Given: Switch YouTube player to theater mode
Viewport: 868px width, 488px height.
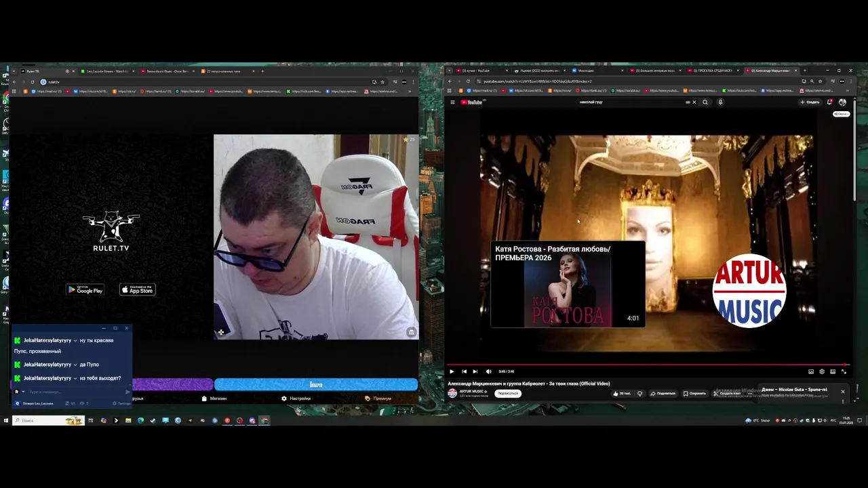Looking at the screenshot, I should point(833,371).
